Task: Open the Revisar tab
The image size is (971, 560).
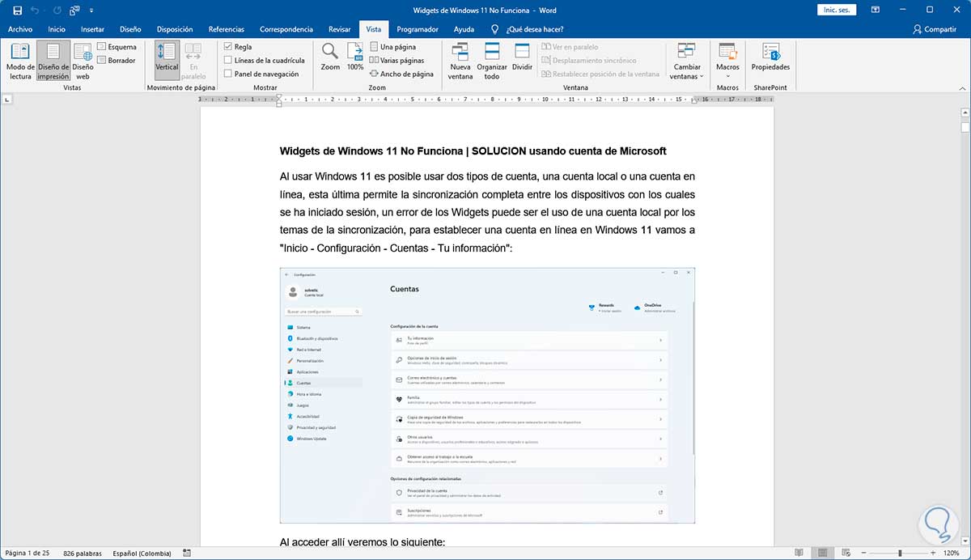Action: click(x=340, y=29)
